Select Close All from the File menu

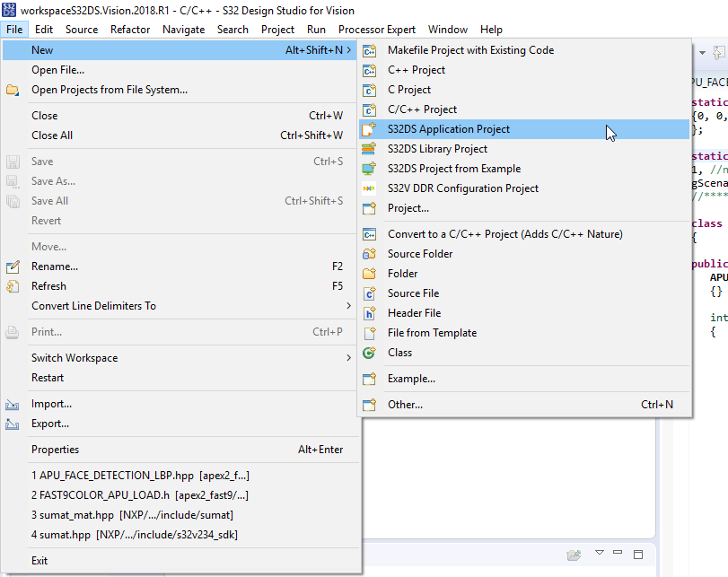pos(180,136)
